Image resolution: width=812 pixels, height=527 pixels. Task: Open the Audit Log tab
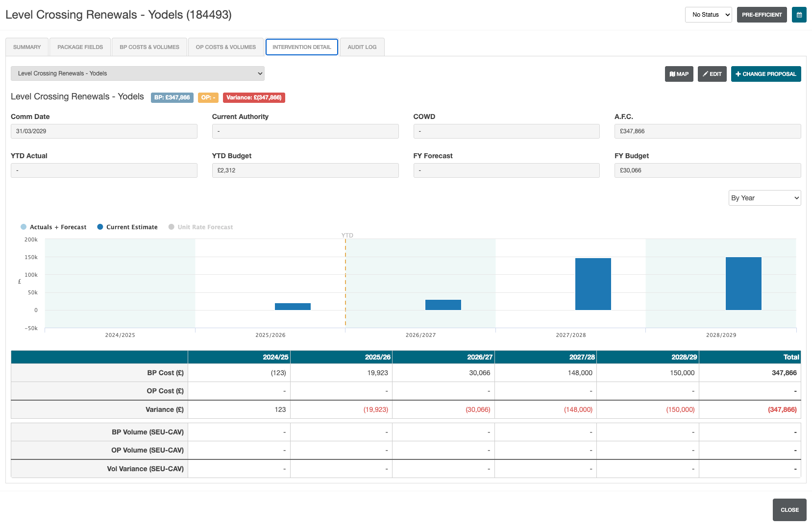[x=362, y=47]
